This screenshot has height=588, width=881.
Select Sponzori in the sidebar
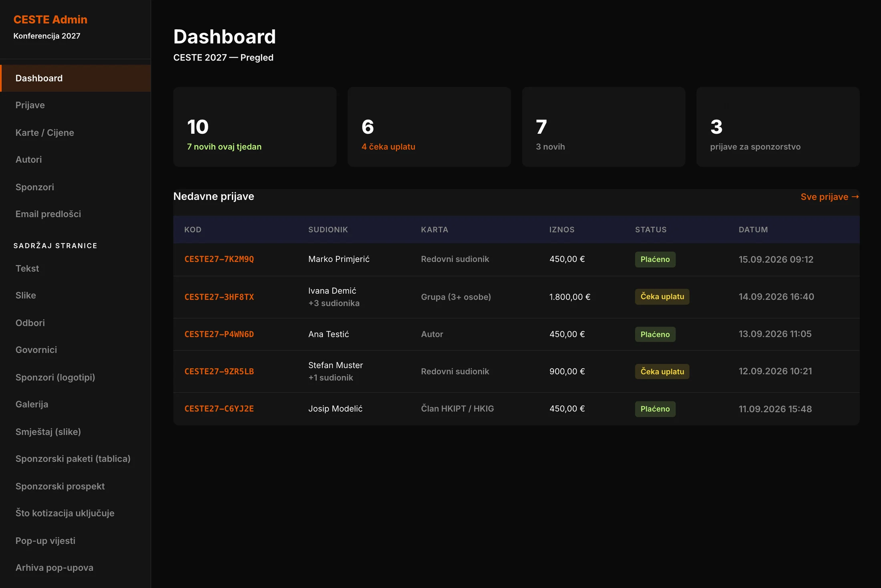[x=75, y=187]
